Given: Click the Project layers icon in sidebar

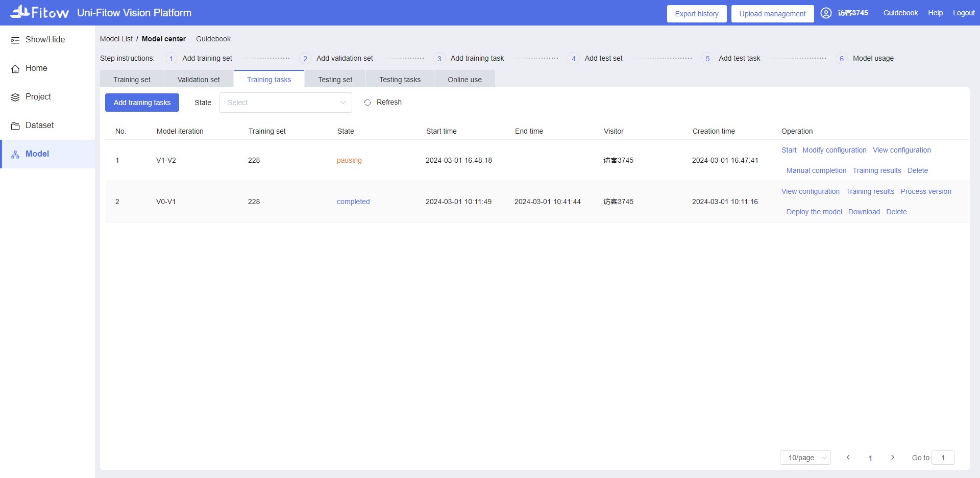Looking at the screenshot, I should [x=15, y=97].
